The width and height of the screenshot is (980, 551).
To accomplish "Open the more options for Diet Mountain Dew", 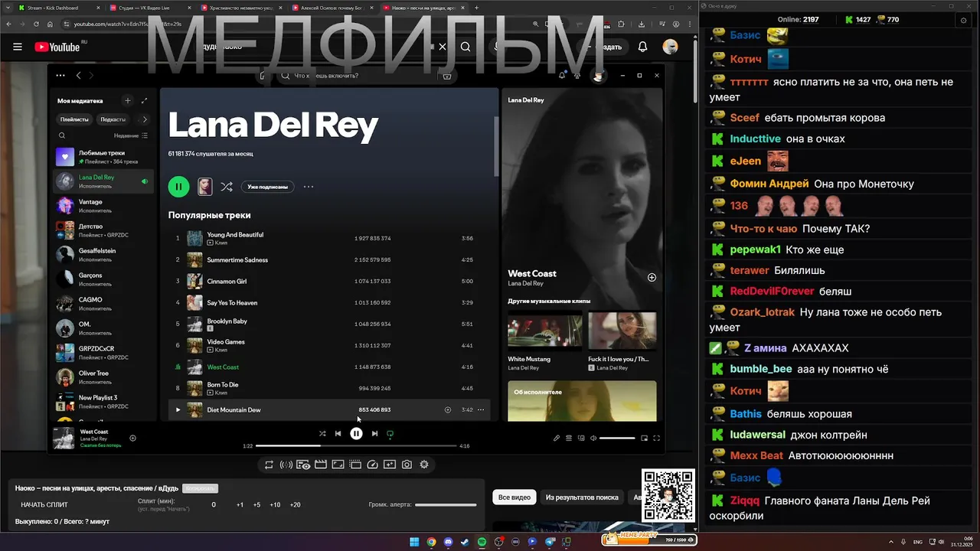I will click(481, 409).
